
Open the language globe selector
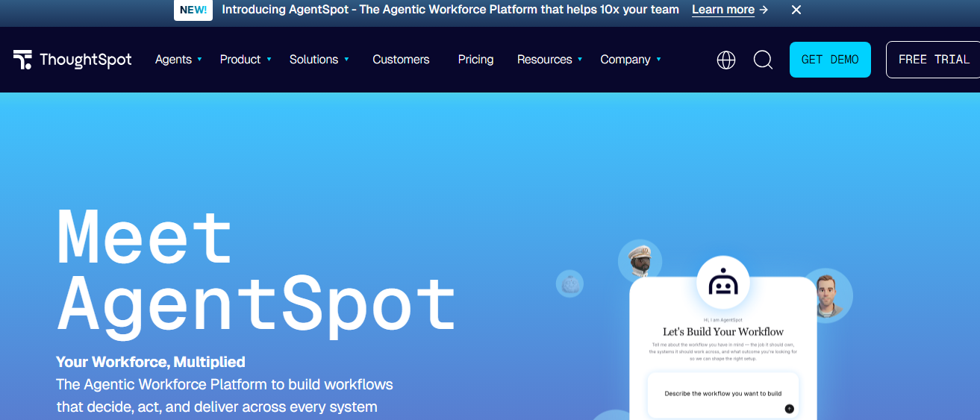pos(726,60)
